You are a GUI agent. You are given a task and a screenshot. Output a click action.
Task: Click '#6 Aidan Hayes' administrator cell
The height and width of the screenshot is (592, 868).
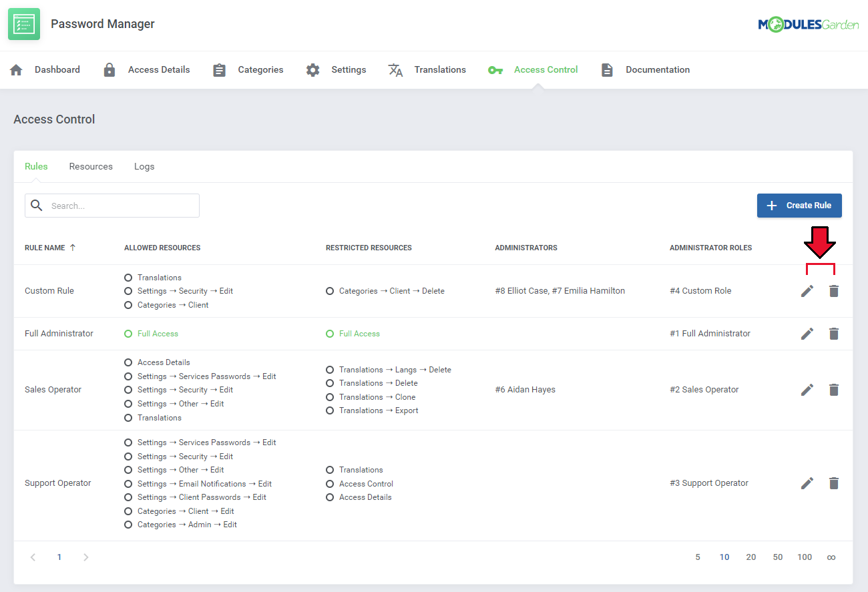[525, 390]
